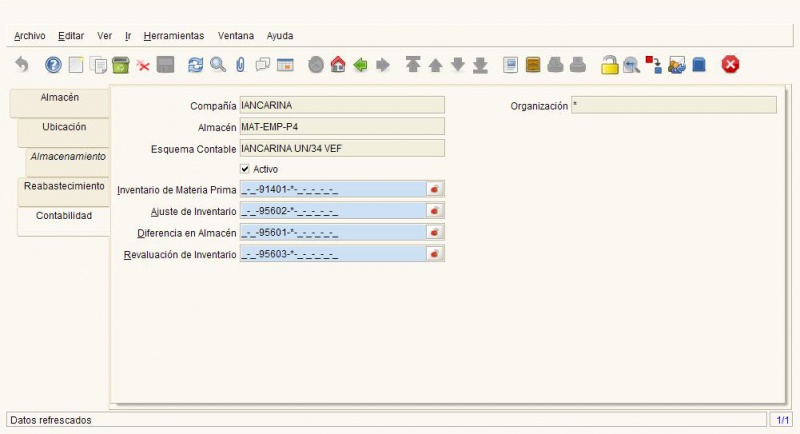This screenshot has width=800, height=434.
Task: Open account picker for Ajuste de Inventario
Action: [435, 211]
